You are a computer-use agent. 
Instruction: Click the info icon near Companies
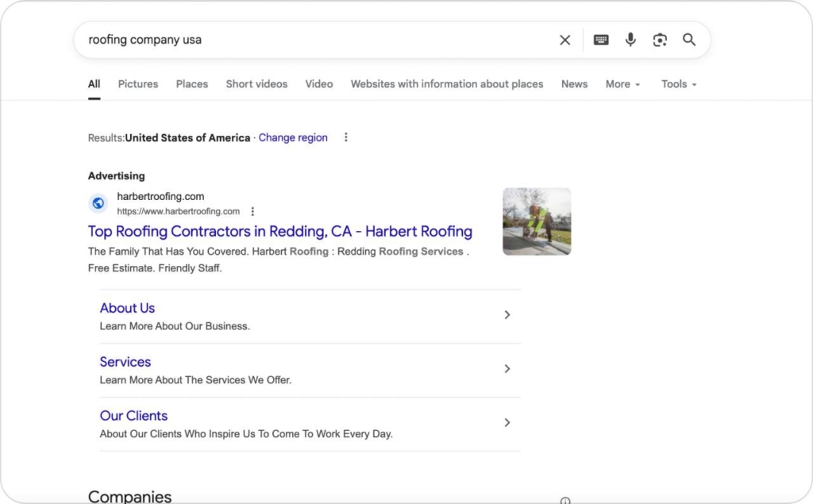click(564, 499)
